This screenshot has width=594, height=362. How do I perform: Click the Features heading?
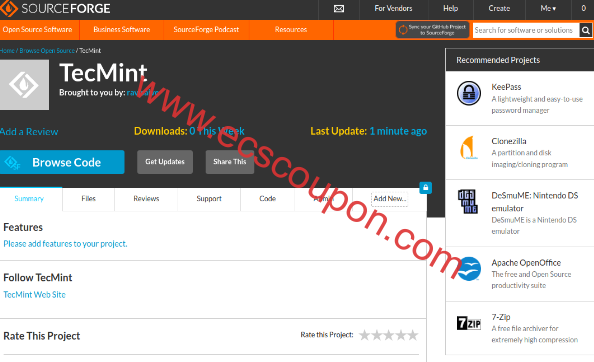point(23,227)
